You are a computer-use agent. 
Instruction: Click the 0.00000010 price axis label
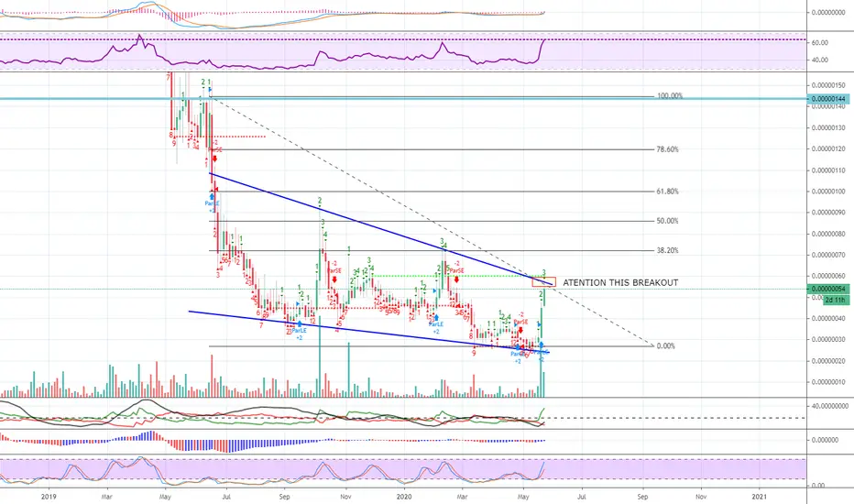pyautogui.click(x=828, y=382)
